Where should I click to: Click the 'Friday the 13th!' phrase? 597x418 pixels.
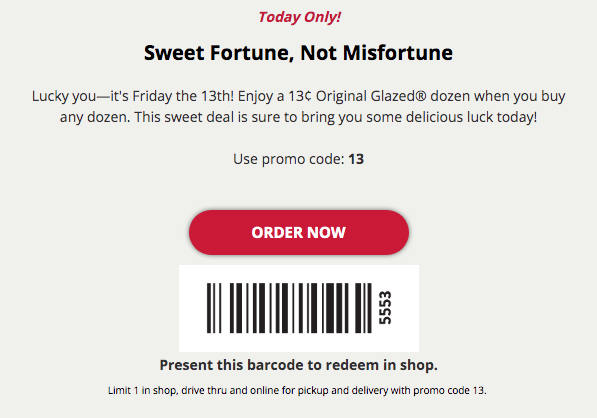[183, 96]
